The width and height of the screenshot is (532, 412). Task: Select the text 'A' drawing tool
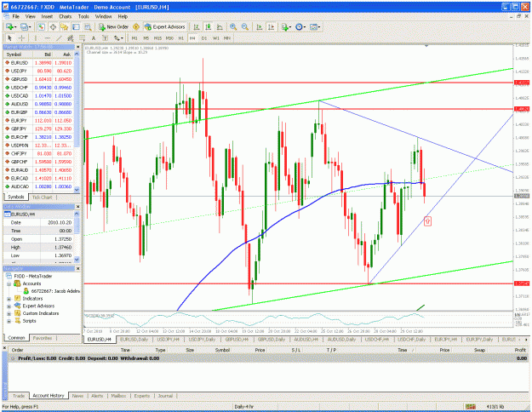[94, 38]
